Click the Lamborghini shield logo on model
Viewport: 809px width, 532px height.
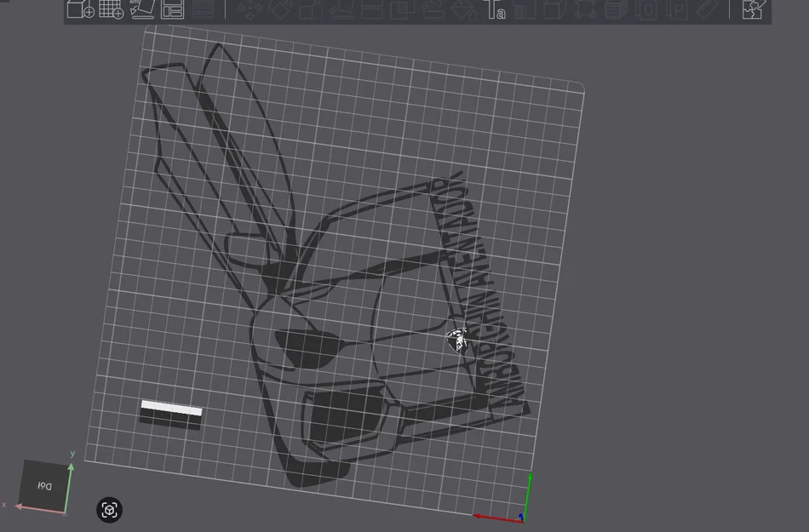(457, 340)
